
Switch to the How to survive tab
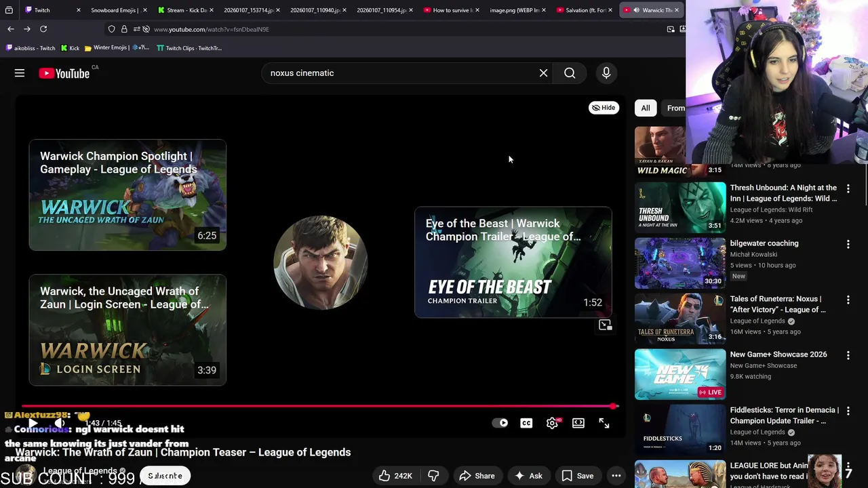pos(452,10)
